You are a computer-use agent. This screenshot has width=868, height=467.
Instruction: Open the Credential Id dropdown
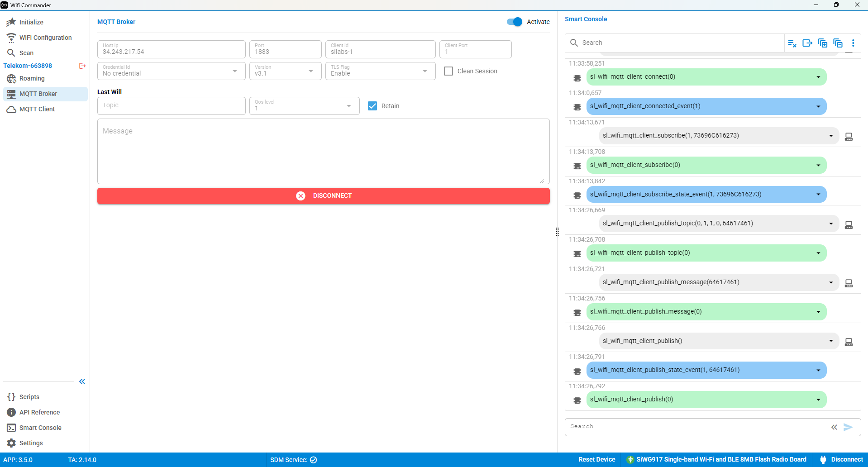[x=172, y=71]
